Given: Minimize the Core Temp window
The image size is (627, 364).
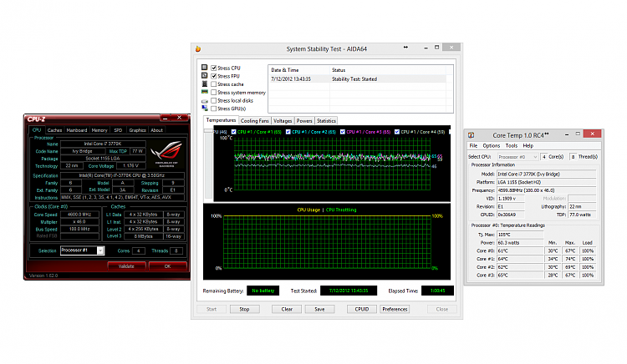Looking at the screenshot, I should (x=567, y=134).
